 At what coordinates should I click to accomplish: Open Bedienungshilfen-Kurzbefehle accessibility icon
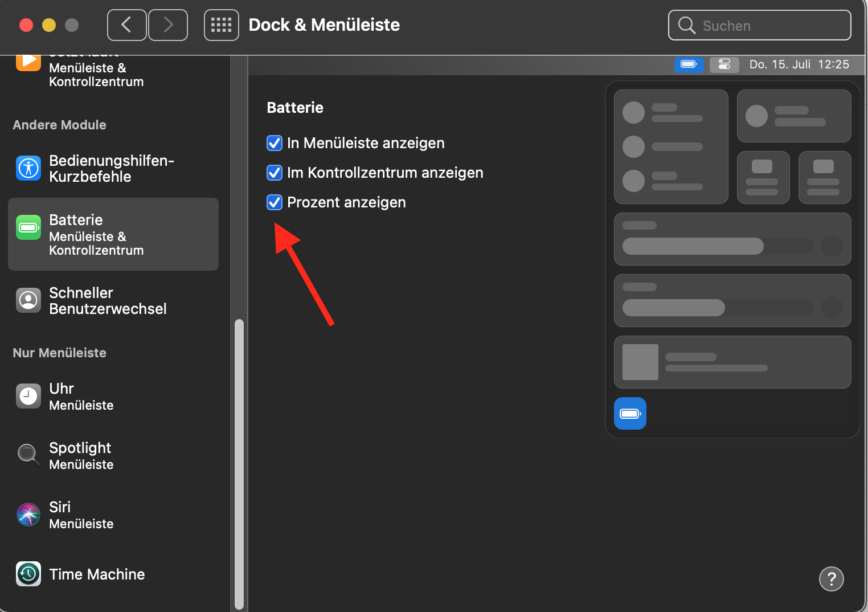pyautogui.click(x=28, y=168)
